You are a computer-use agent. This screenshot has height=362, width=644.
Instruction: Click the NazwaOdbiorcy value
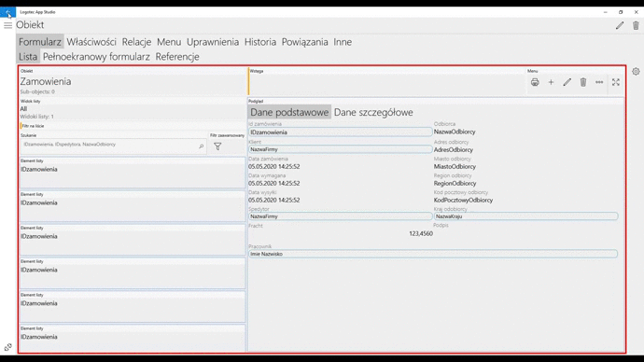[455, 132]
